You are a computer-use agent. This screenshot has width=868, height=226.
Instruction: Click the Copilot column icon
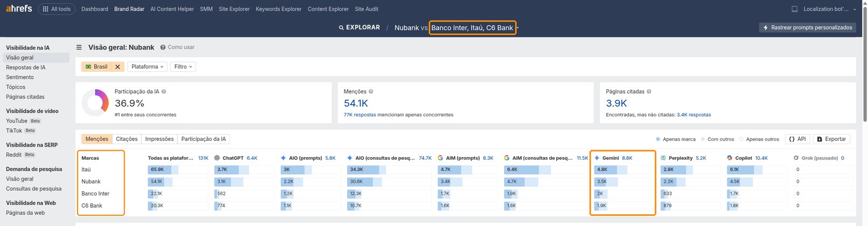tap(729, 158)
